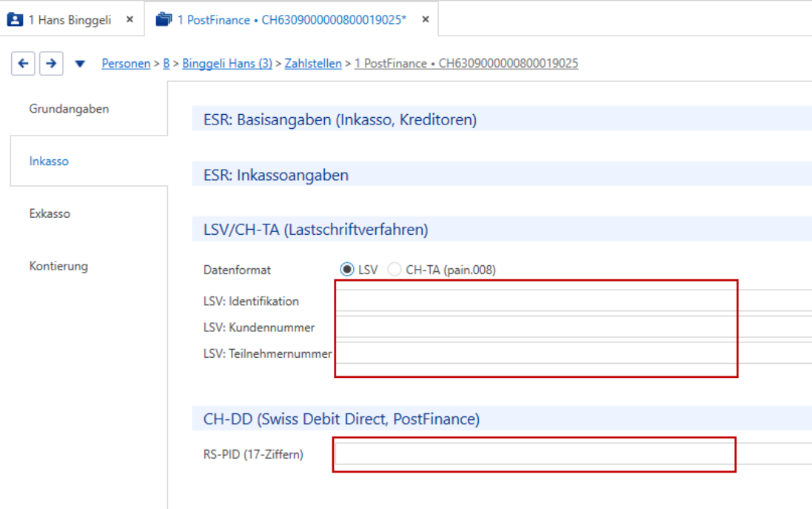The width and height of the screenshot is (812, 509).
Task: Click the Datenformat label text
Action: (237, 270)
